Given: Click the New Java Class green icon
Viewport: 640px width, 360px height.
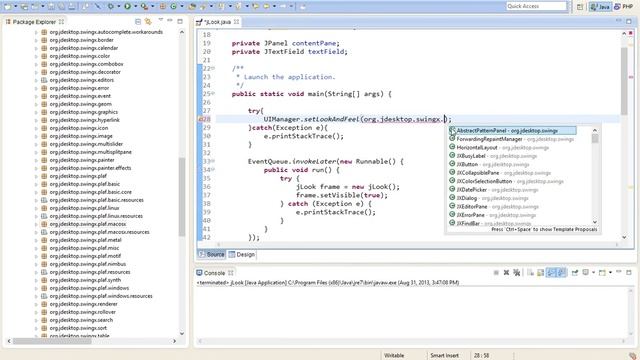Looking at the screenshot, I should 173,7.
